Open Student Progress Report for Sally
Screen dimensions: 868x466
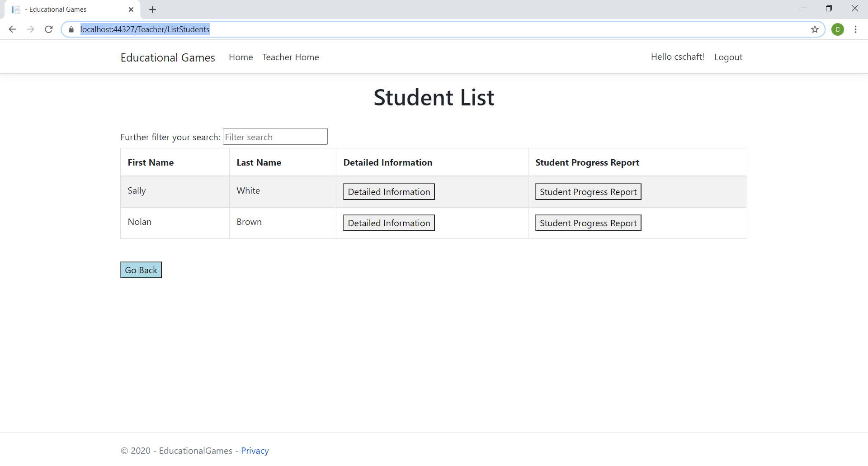pos(588,192)
